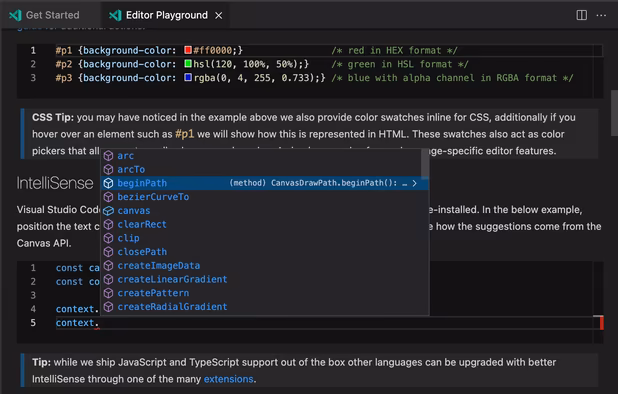The width and height of the screenshot is (618, 394).
Task: Insert the createImageData suggestion
Action: tap(265, 266)
